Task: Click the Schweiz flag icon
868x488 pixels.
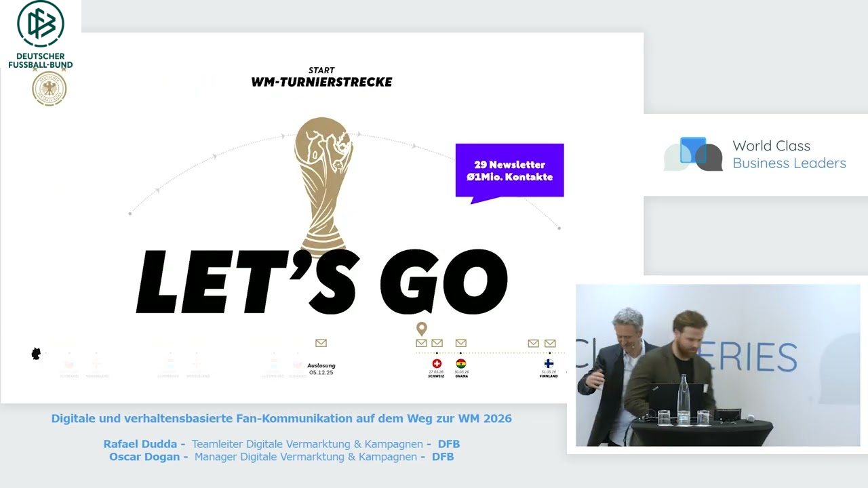Action: pos(437,364)
